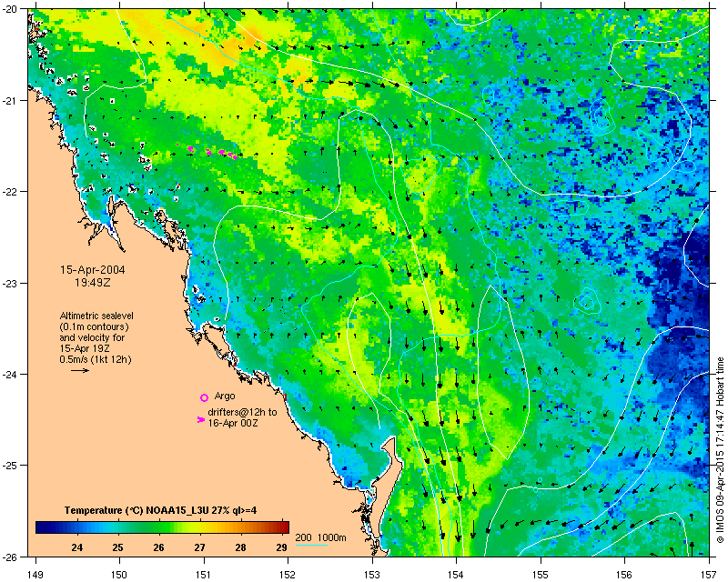Click the colorbar tick label 27
The height and width of the screenshot is (582, 728).
point(199,547)
